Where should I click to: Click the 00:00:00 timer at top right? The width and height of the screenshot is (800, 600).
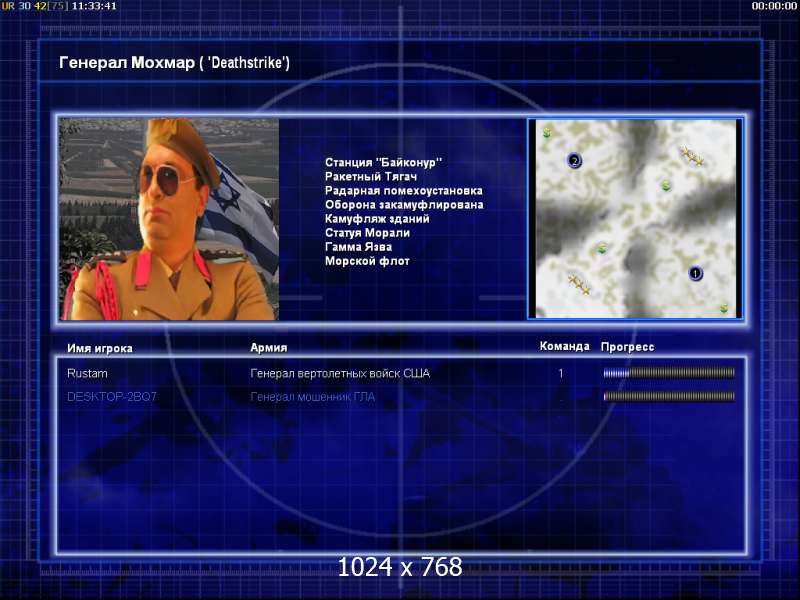[x=773, y=6]
